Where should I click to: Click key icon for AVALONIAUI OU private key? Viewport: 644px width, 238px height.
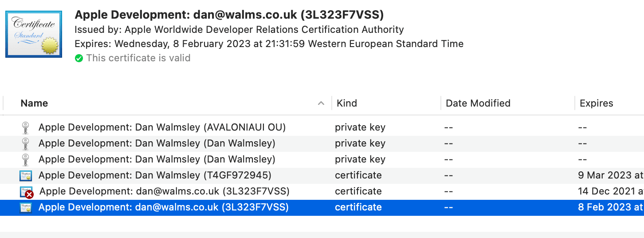point(26,128)
